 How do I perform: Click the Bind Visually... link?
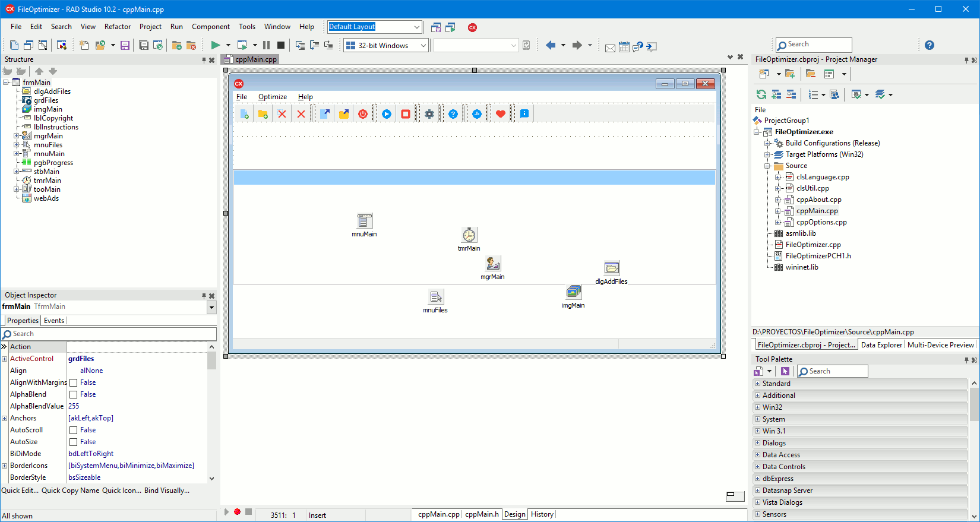[x=167, y=491]
